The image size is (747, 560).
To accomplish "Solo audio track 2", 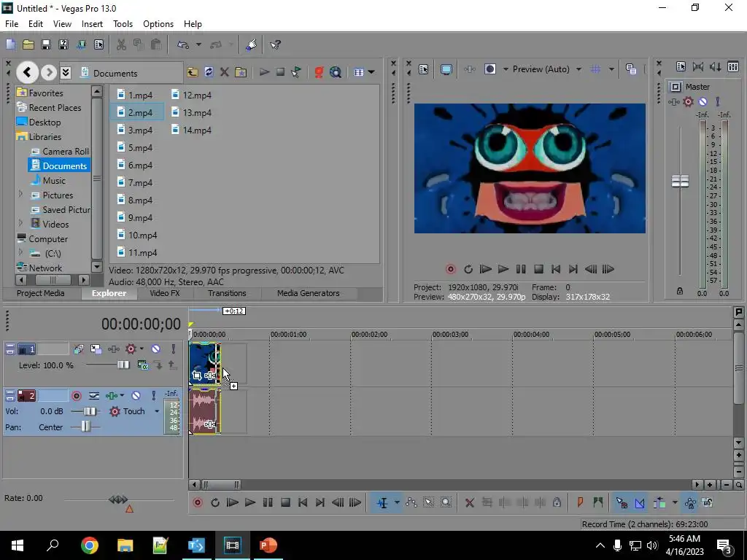I will pos(153,396).
